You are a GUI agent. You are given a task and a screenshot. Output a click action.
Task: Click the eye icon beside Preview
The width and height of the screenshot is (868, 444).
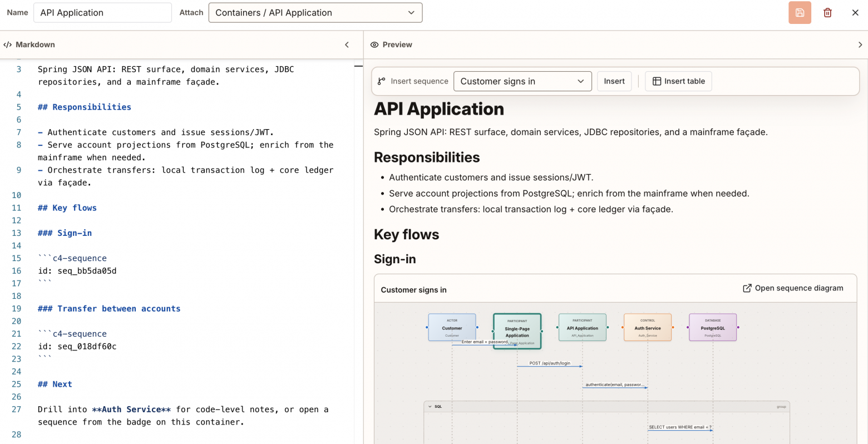(x=374, y=45)
